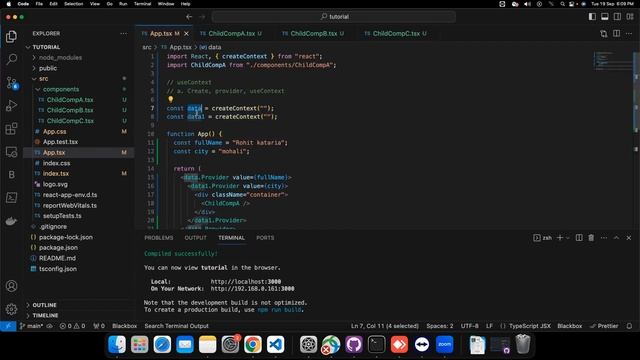Click the Prettier status bar item
Viewport: 640px width, 360px height.
click(604, 326)
